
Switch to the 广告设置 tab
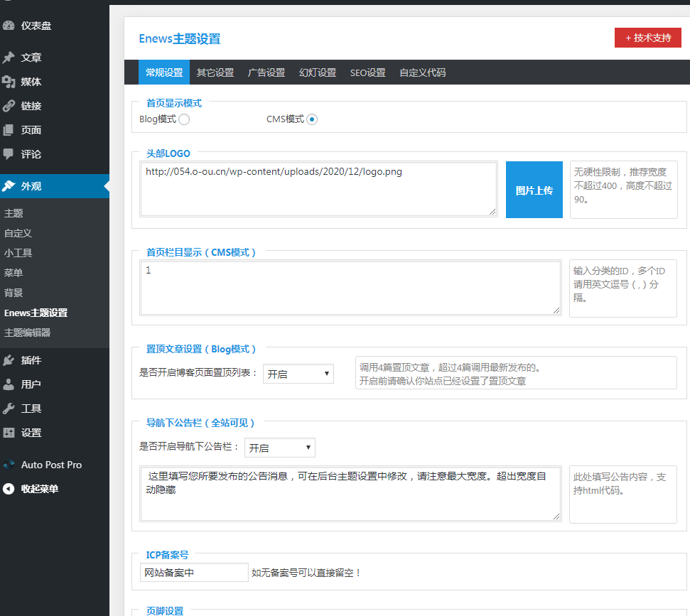pyautogui.click(x=266, y=72)
